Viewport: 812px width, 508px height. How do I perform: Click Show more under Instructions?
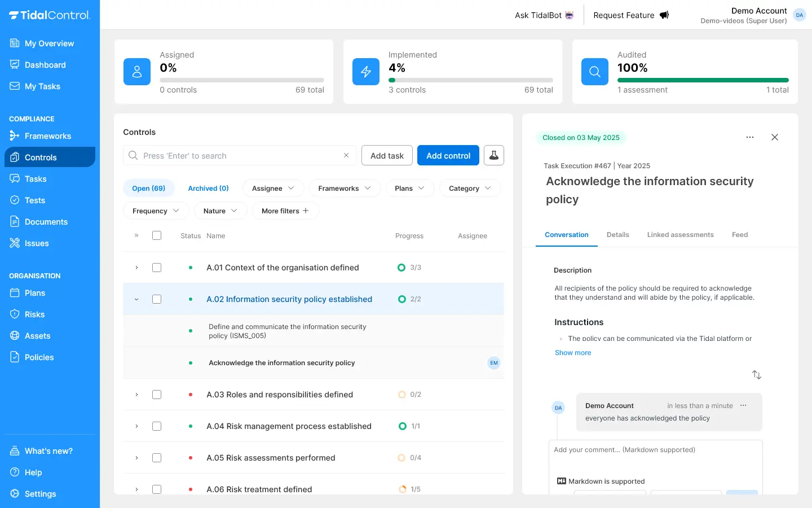[x=573, y=353]
